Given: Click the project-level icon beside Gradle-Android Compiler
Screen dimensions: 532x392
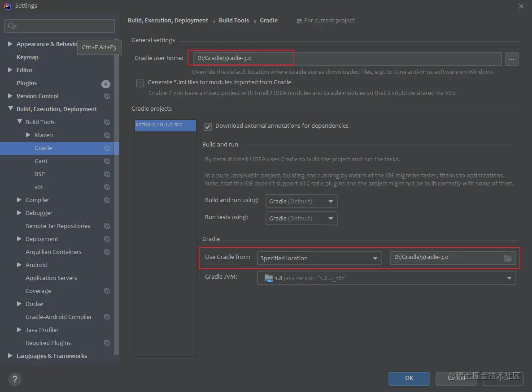Looking at the screenshot, I should pyautogui.click(x=107, y=317).
